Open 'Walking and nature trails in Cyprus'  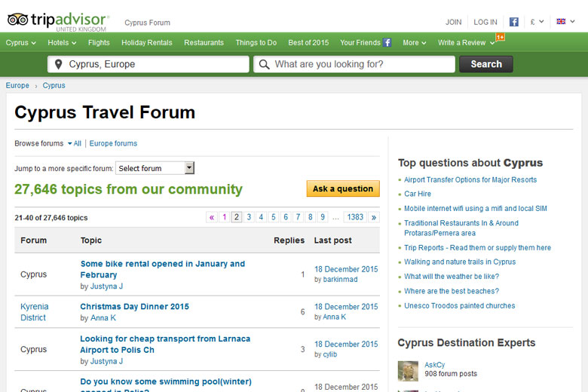(460, 262)
